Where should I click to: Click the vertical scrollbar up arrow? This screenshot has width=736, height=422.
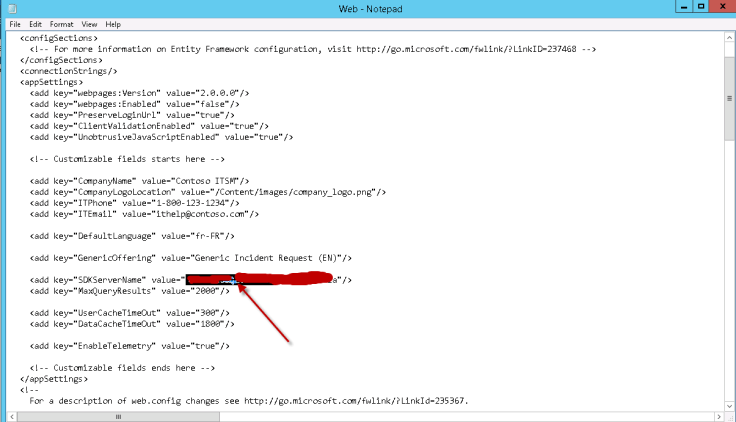pyautogui.click(x=729, y=36)
